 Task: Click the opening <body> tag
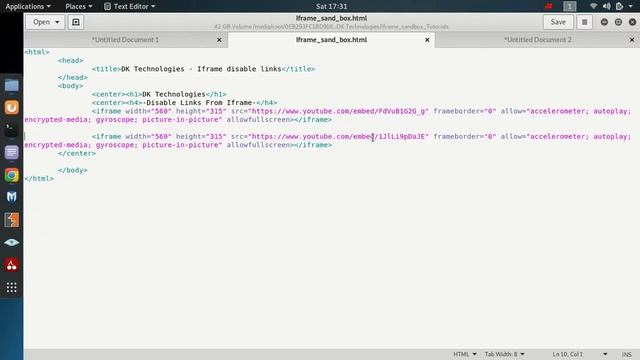pyautogui.click(x=71, y=86)
